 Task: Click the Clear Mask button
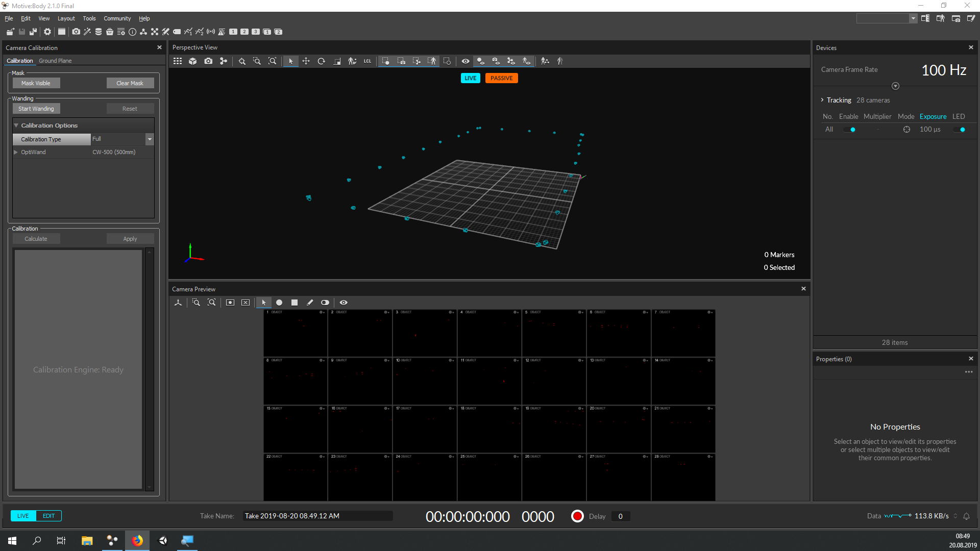130,83
